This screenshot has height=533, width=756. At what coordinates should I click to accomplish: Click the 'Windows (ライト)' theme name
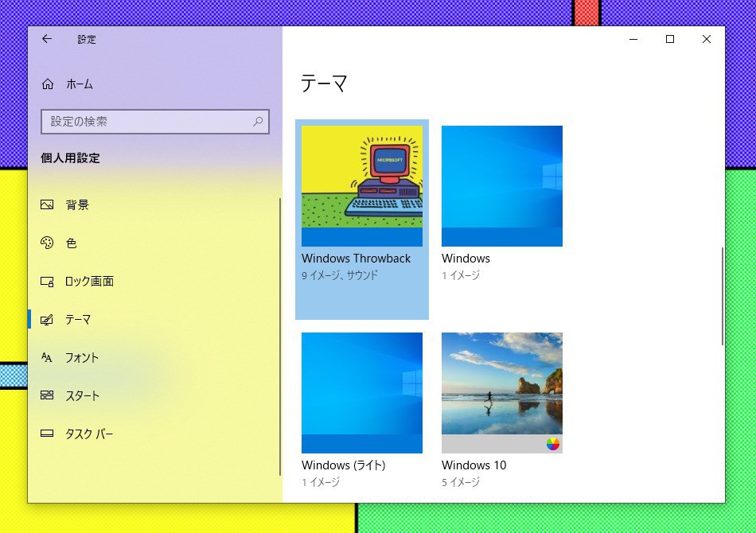tap(343, 465)
